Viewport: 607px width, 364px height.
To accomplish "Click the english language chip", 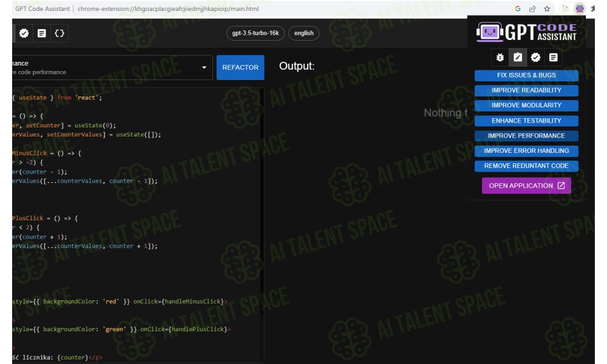I will pyautogui.click(x=304, y=33).
